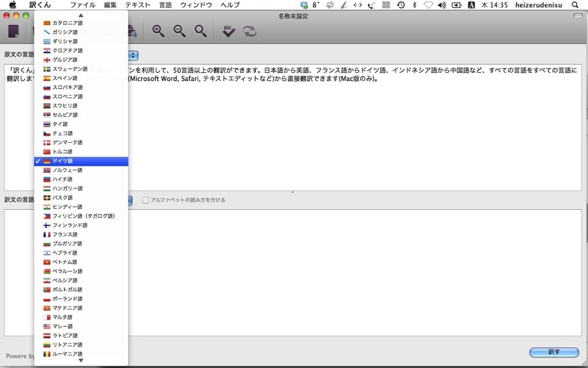
Task: Click the actual size magnifier icon
Action: point(201,31)
